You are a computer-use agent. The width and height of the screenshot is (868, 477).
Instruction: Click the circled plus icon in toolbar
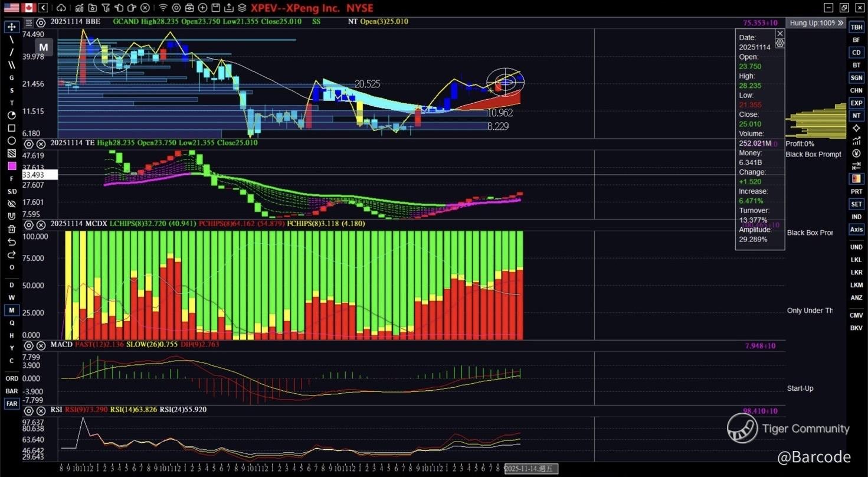coord(202,8)
